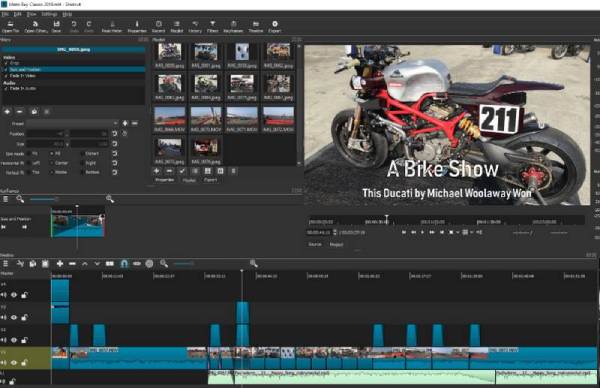Select the Distort size mode radio
The width and height of the screenshot is (600, 388).
click(83, 153)
